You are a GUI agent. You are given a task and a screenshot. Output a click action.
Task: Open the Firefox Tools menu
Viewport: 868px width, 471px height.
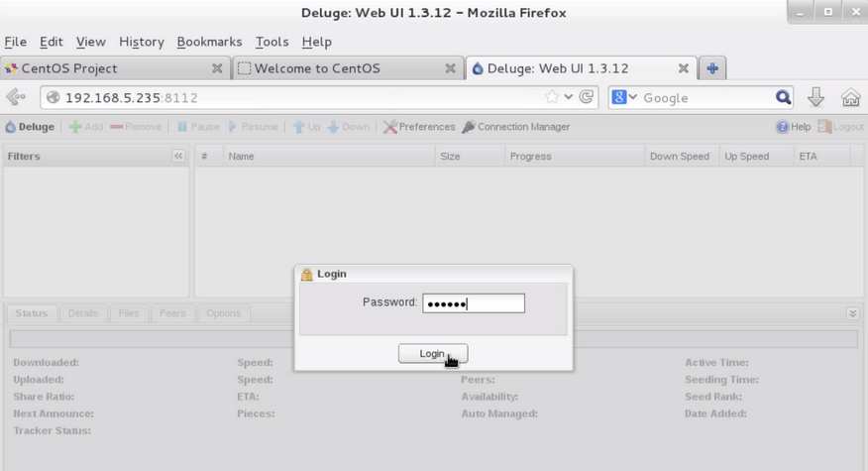(x=271, y=42)
